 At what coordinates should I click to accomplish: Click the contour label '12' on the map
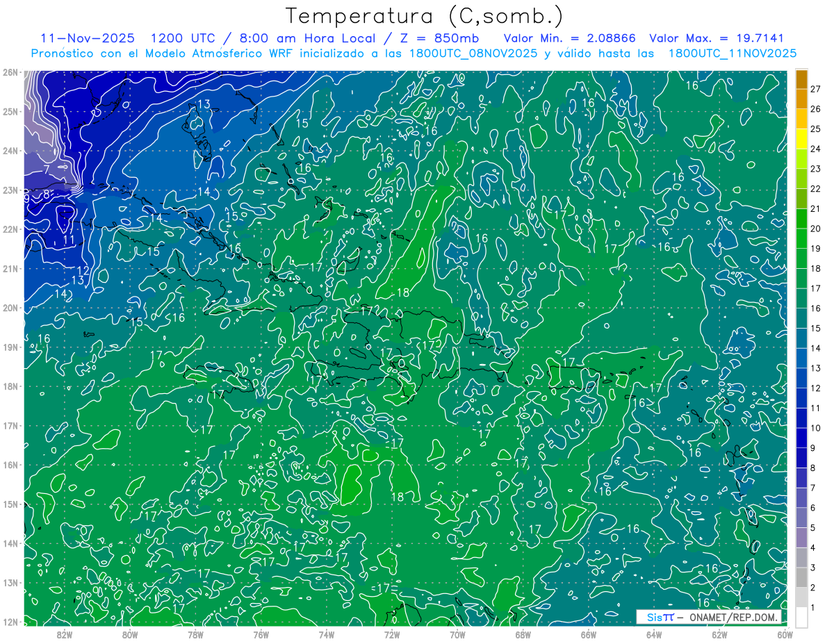click(x=83, y=270)
